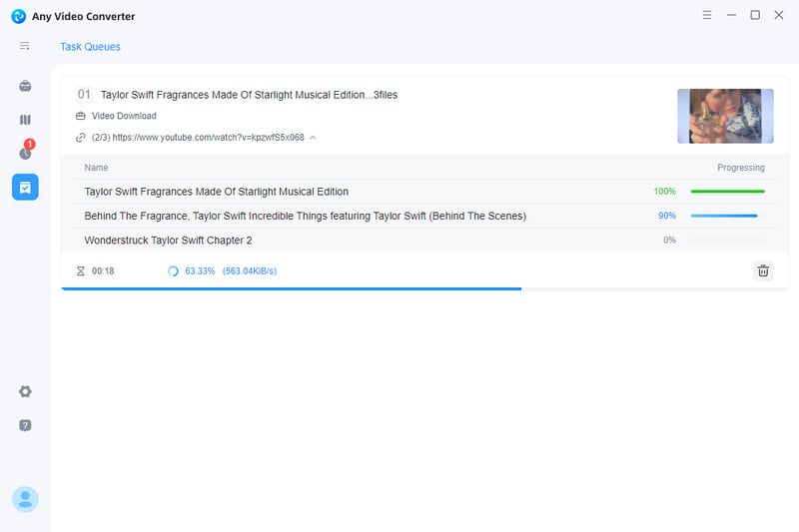Open Help question mark icon
Screen dimensions: 799x532
(x=25, y=425)
